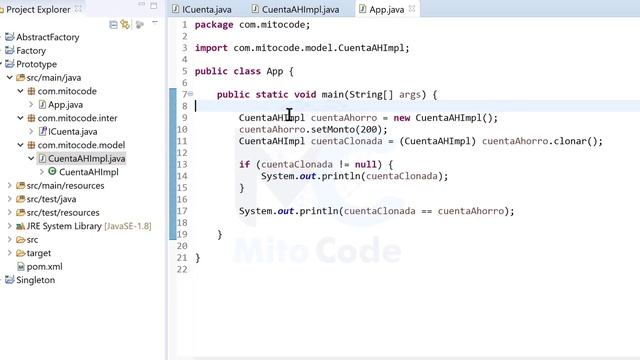
Task: Expand the src/test/java folder
Action: pos(10,199)
